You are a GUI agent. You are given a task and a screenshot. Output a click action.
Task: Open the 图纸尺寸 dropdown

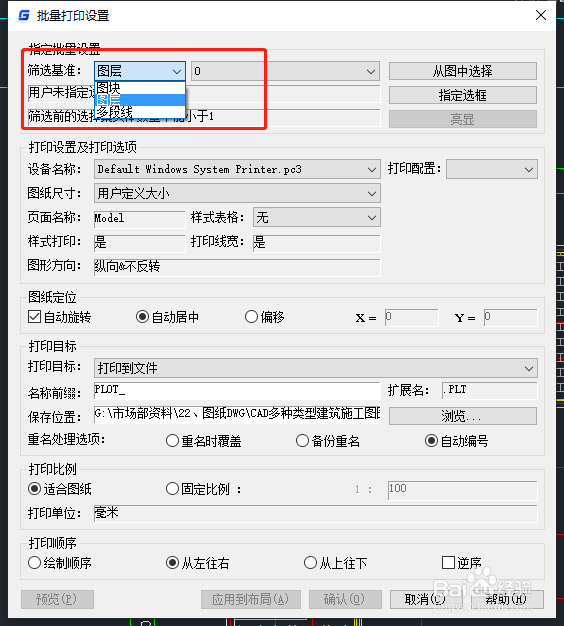pyautogui.click(x=237, y=194)
